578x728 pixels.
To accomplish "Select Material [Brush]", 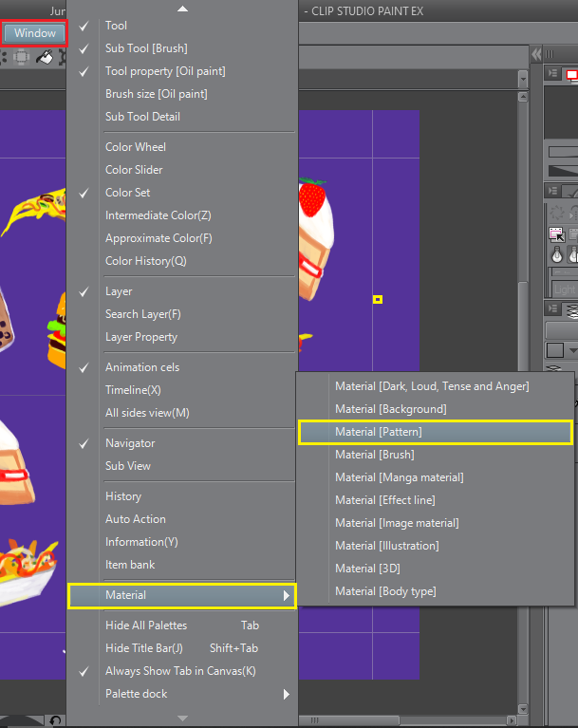I will 435,455.
